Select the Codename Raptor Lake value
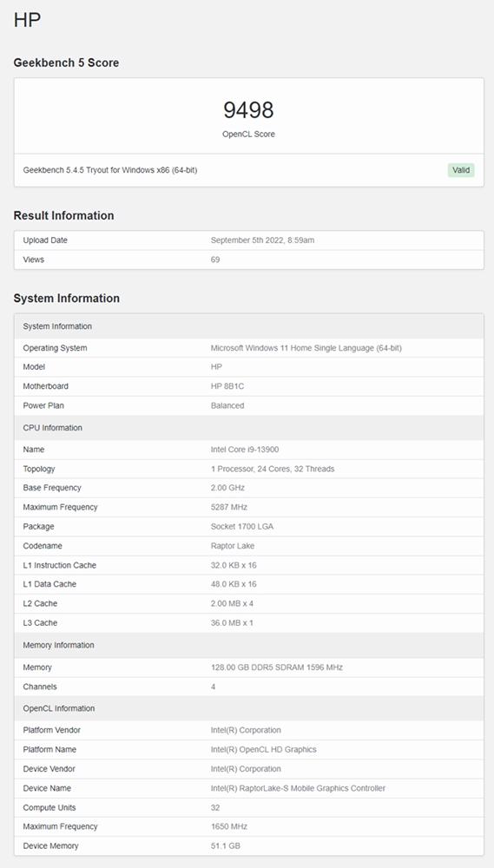The height and width of the screenshot is (868, 494). click(x=233, y=546)
